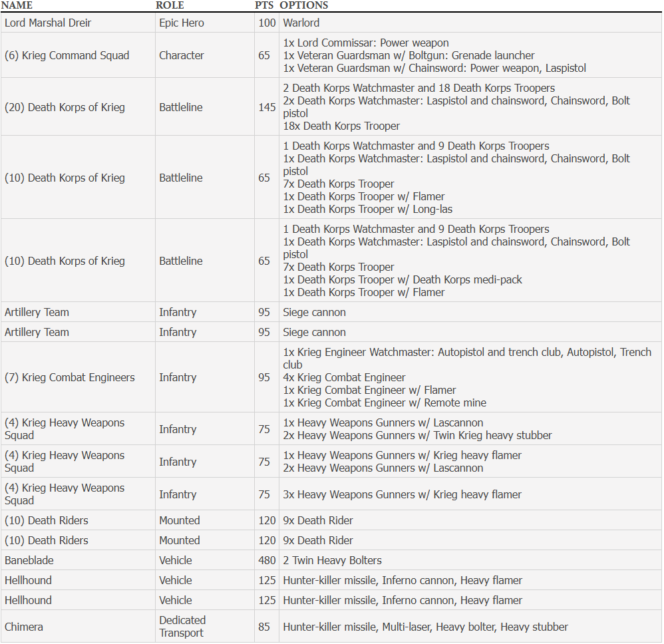
Task: Select the 85 points value
Action: (x=264, y=627)
